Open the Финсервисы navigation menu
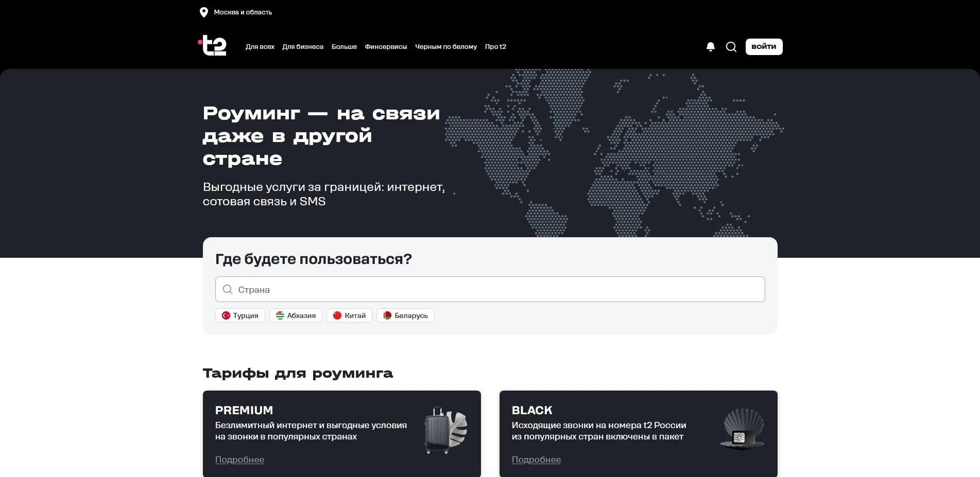 385,47
